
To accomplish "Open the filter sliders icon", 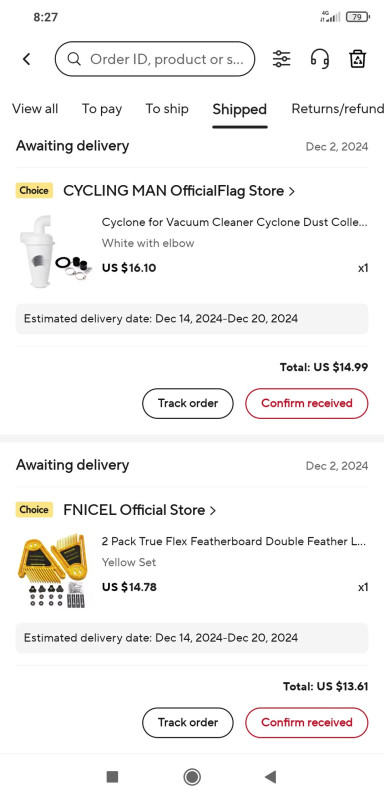I will [x=281, y=59].
